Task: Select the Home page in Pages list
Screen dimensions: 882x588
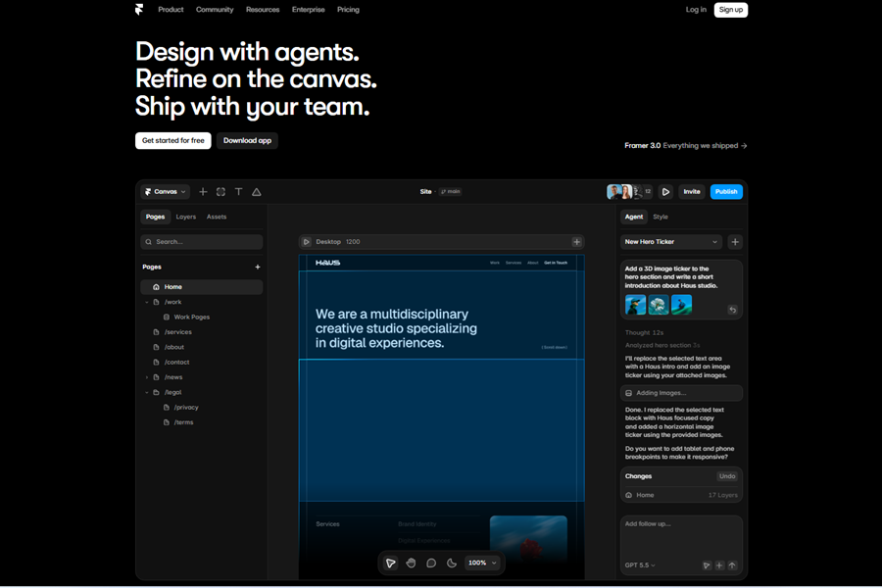Action: [x=201, y=287]
